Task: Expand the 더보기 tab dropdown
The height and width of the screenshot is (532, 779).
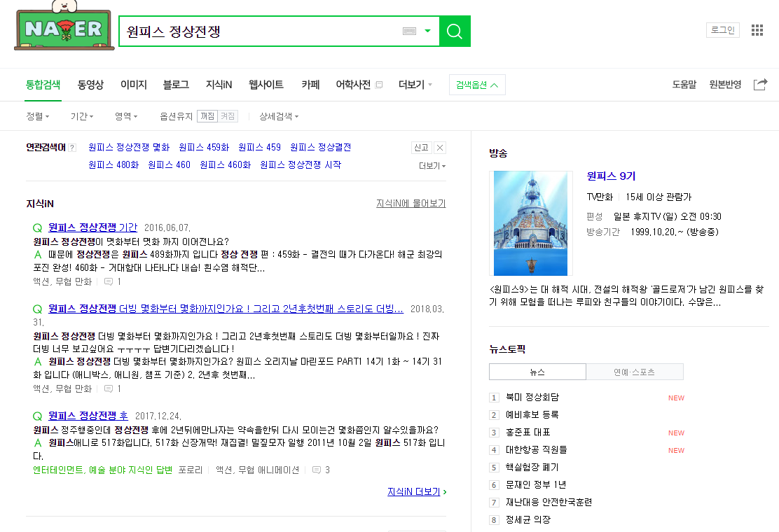Action: [x=415, y=85]
